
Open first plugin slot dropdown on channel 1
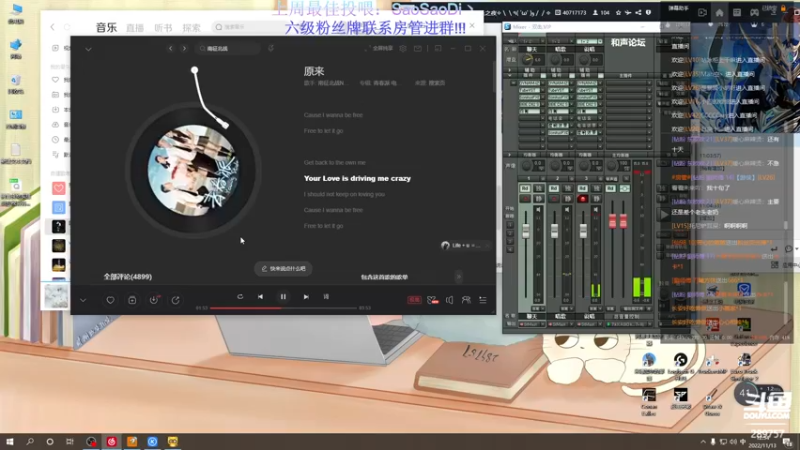(x=543, y=83)
